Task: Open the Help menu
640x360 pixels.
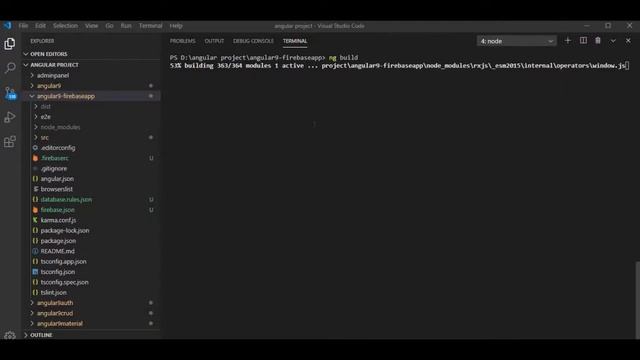Action: click(176, 26)
